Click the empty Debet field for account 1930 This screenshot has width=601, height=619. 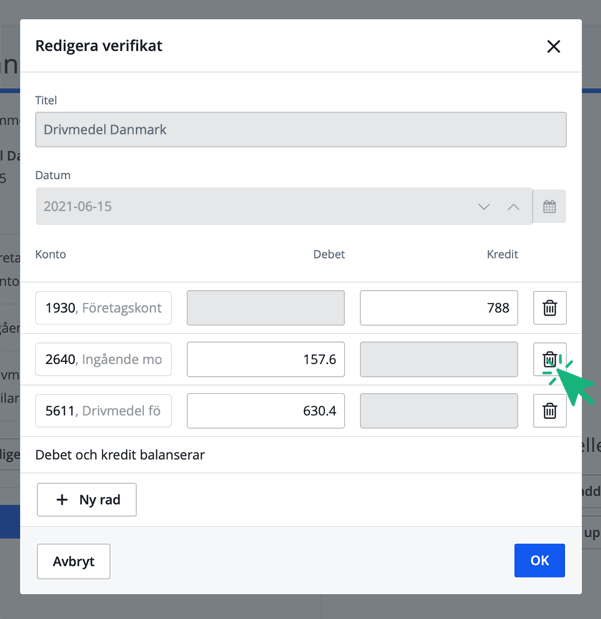coord(265,308)
